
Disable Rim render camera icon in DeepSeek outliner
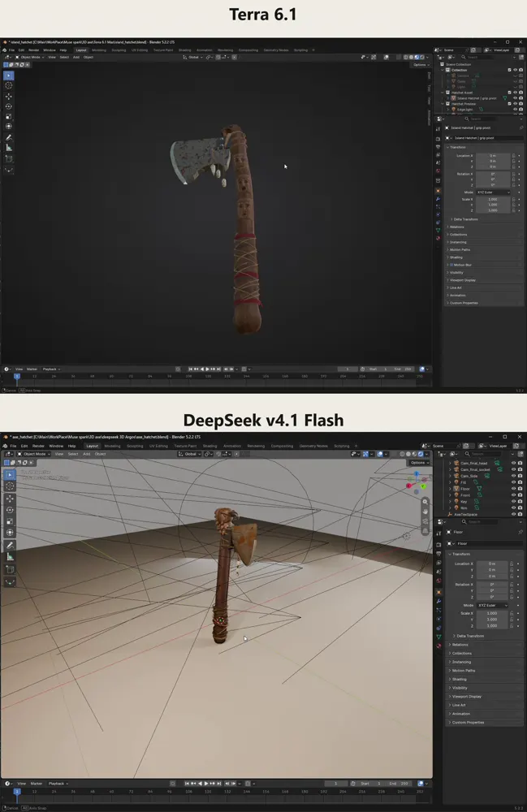[x=521, y=508]
